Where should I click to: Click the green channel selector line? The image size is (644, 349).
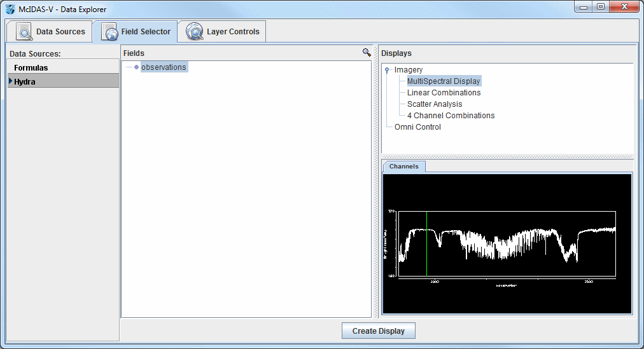pos(427,245)
